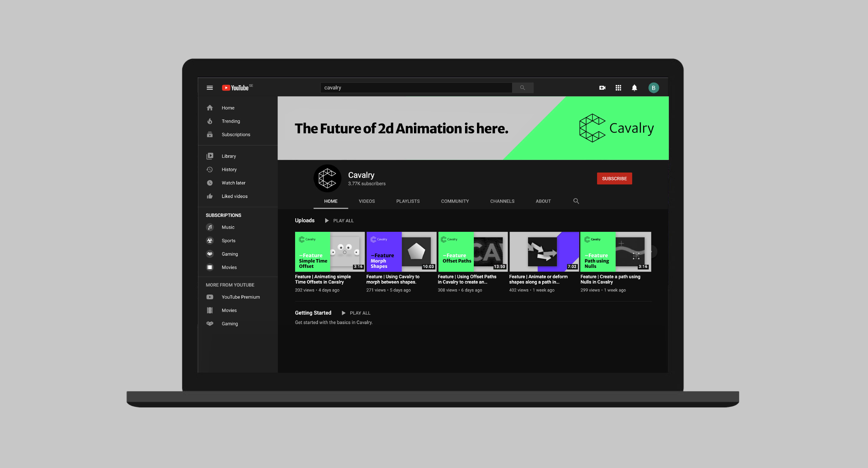This screenshot has width=868, height=468.
Task: Search within channel using magnifier icon
Action: click(576, 201)
